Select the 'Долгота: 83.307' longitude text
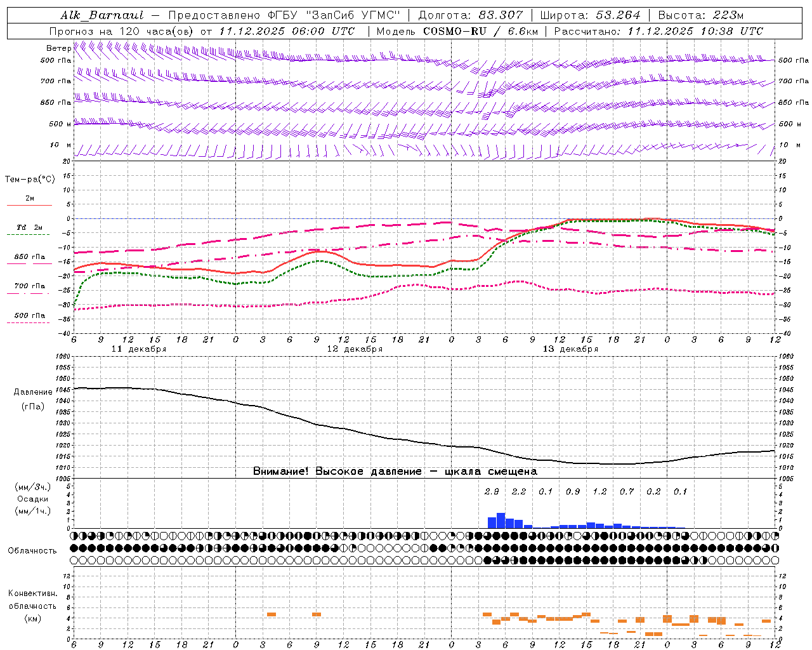 pos(471,15)
